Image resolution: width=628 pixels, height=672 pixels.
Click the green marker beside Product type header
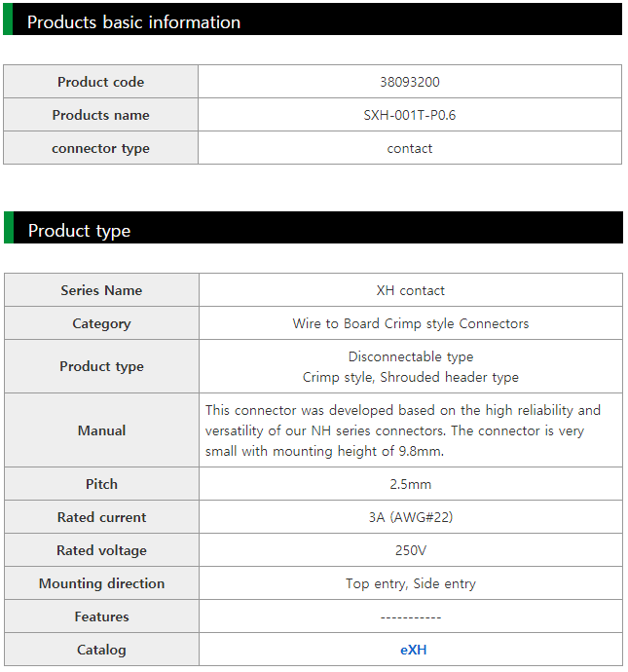9,228
